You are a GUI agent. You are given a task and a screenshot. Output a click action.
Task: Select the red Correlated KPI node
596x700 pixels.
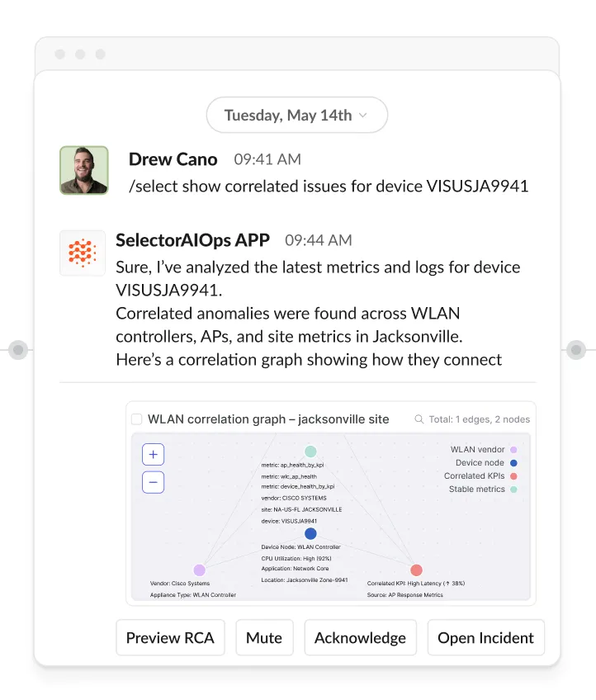(x=416, y=570)
